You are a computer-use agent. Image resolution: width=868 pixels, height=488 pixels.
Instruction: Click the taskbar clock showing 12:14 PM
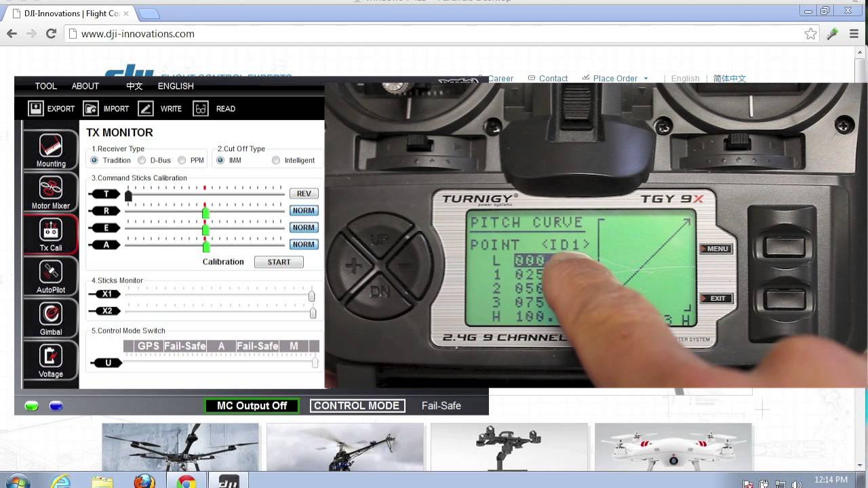point(831,480)
